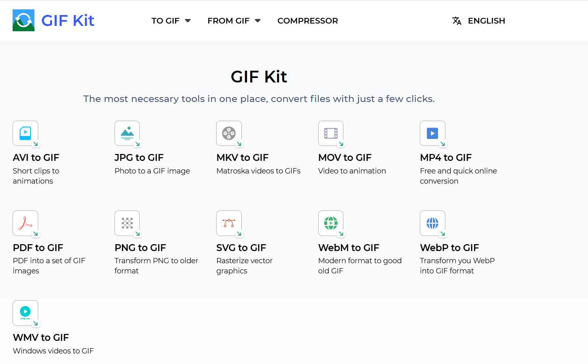Click the translate icon beside ENGLISH

pyautogui.click(x=457, y=21)
